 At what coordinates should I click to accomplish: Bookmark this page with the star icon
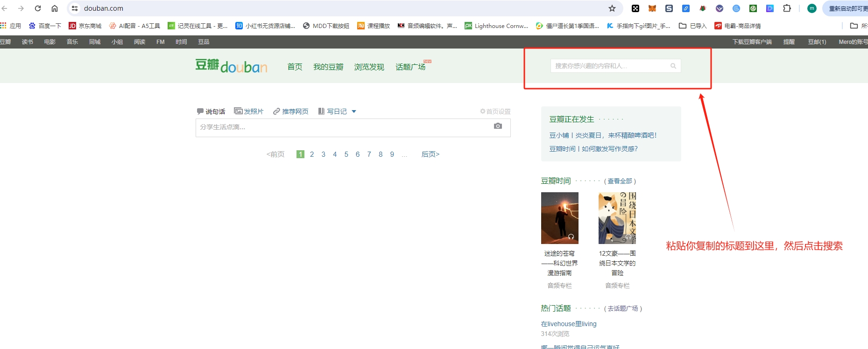pos(612,8)
